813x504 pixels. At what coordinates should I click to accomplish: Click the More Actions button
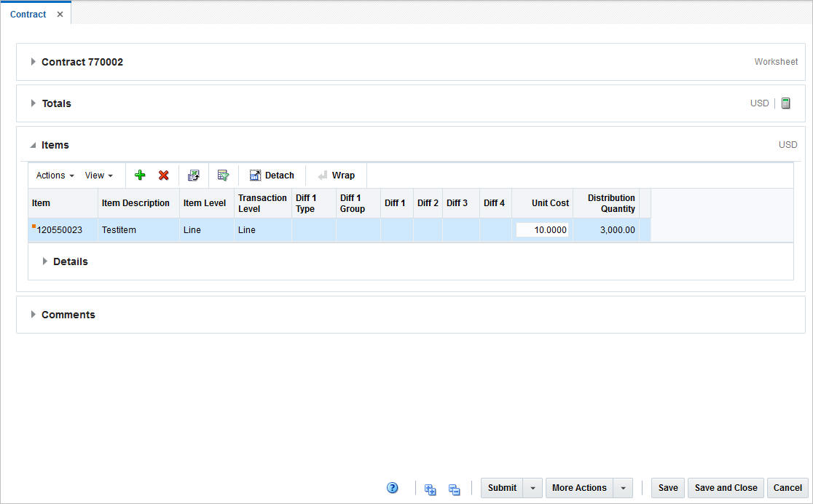tap(579, 488)
